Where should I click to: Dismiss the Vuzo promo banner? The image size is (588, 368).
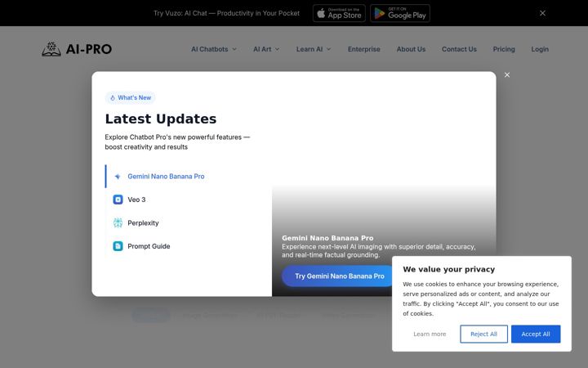542,13
